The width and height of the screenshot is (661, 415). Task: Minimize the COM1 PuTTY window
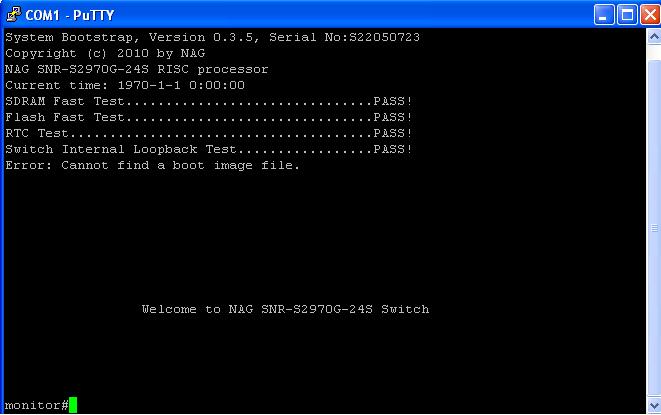(x=604, y=15)
